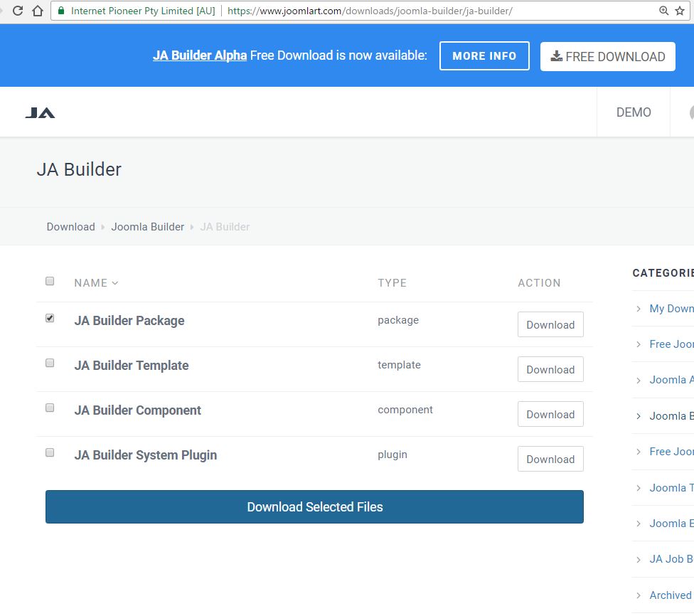The height and width of the screenshot is (616, 694).
Task: Reload the page with the refresh icon
Action: click(18, 11)
